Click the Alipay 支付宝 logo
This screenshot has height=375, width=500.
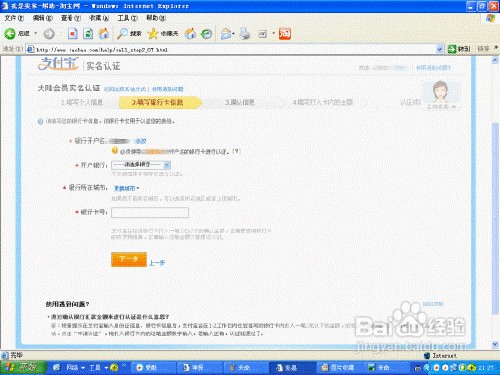[x=58, y=64]
